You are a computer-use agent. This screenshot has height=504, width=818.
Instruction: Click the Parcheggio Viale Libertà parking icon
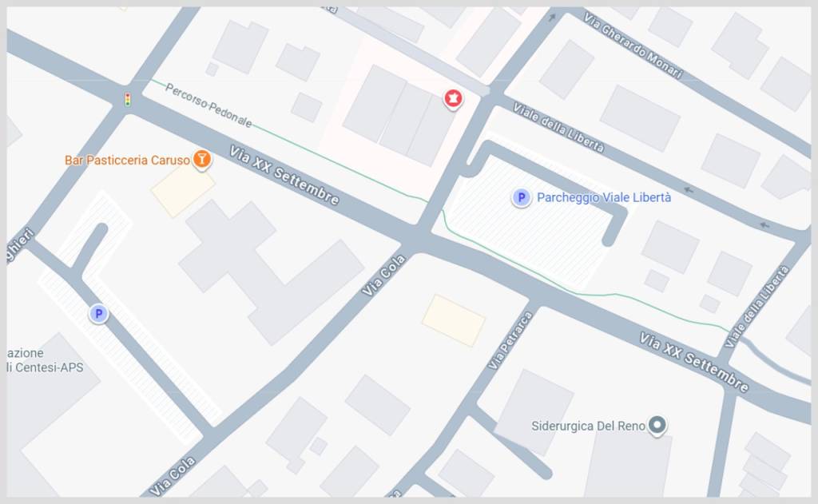click(521, 197)
